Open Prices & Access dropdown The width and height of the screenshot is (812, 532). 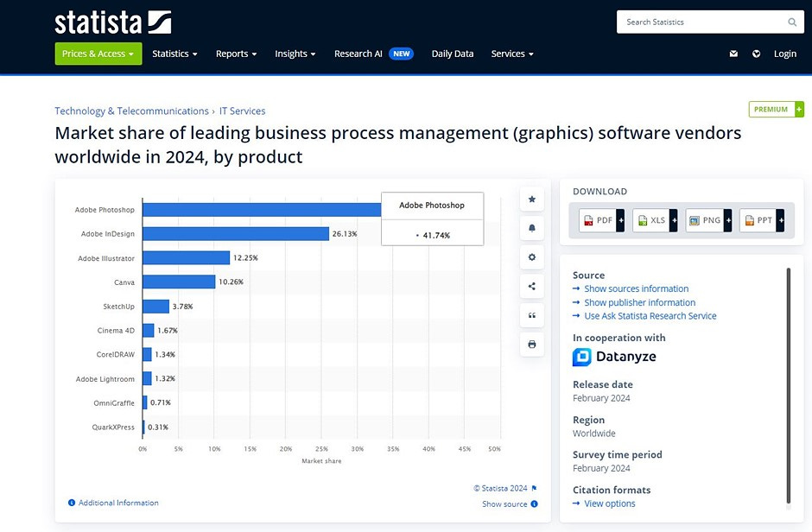pos(98,54)
